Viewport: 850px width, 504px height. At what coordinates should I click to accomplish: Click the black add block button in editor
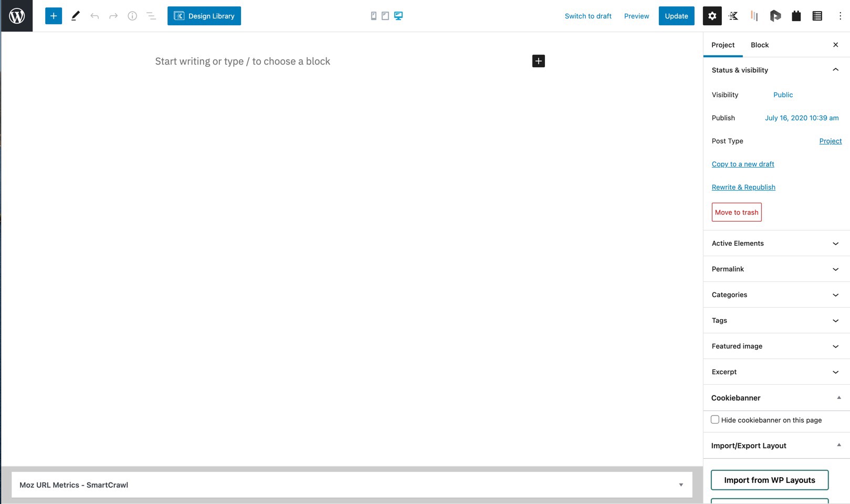pyautogui.click(x=539, y=61)
